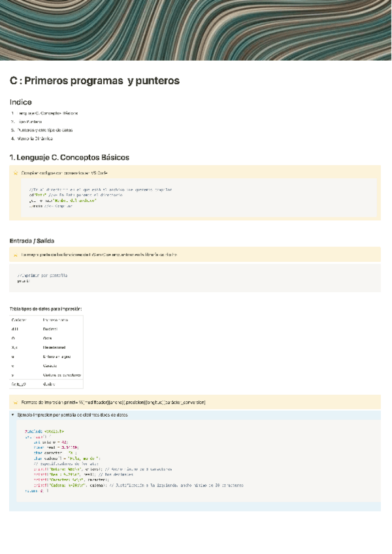Image resolution: width=392 pixels, height=554 pixels.
Task: Collapse the 'Ejemplo impresión por pantalla' toggle arrow
Action: coord(12,415)
